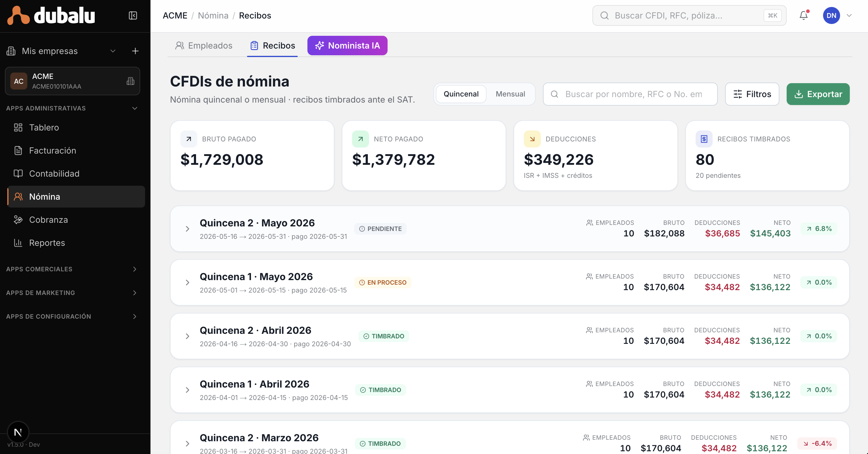The height and width of the screenshot is (454, 868).
Task: Collapse Apps Administrativas section
Action: pyautogui.click(x=135, y=108)
